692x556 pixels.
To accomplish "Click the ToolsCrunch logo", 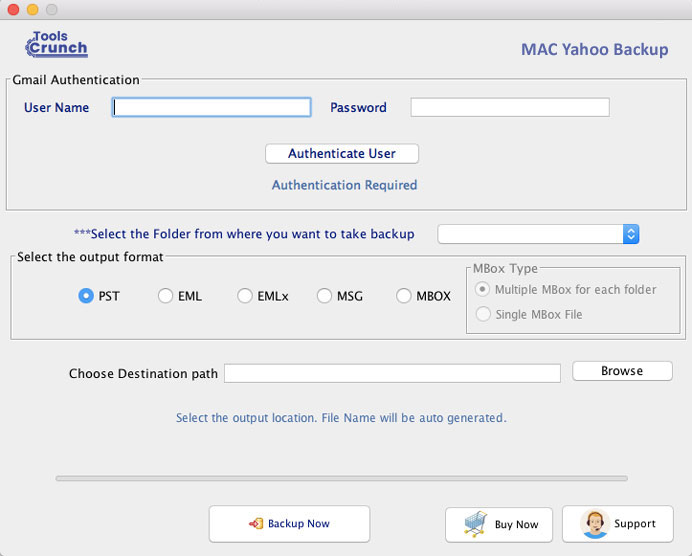I will click(x=56, y=44).
